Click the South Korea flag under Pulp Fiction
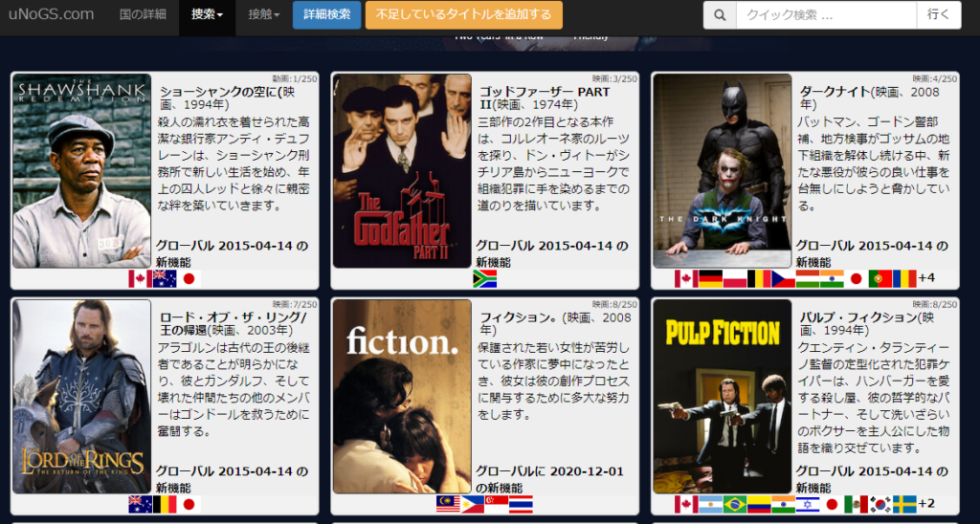Viewport: 980px width, 524px height. pyautogui.click(x=880, y=504)
